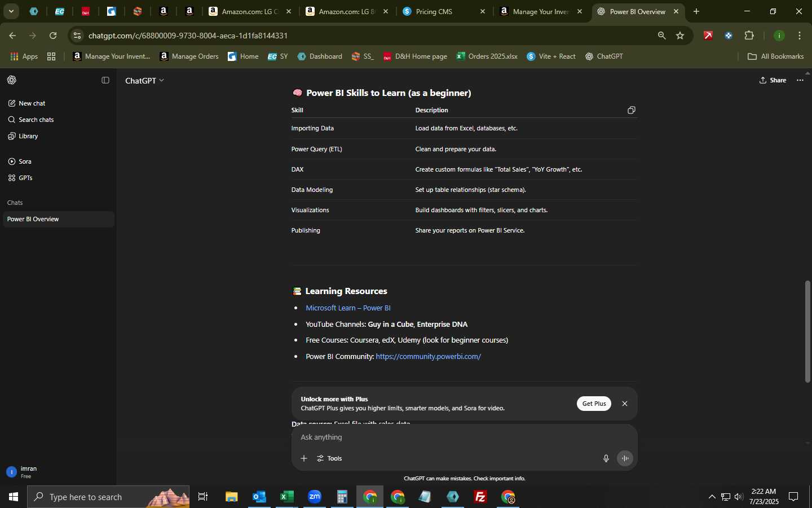Screen dimensions: 812x508
Task: Open Search chats
Action: [x=59, y=120]
